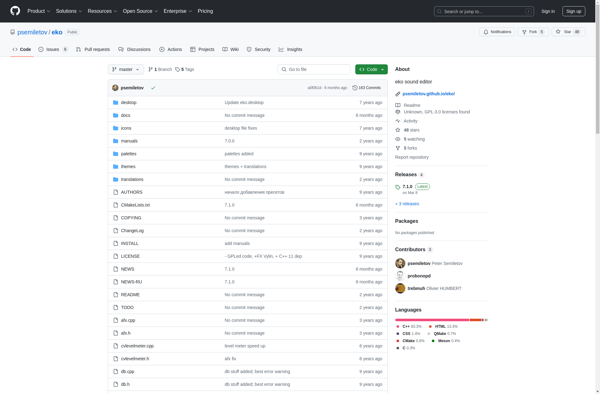This screenshot has width=600, height=394.
Task: Open the psemiletov.github.io/eko link
Action: [429, 94]
